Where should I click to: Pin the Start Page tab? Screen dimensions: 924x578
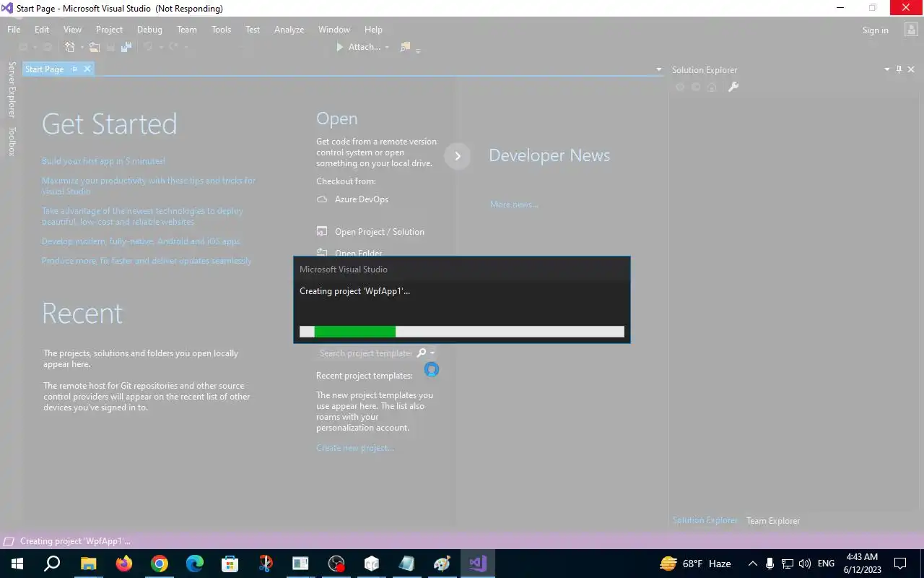(74, 69)
